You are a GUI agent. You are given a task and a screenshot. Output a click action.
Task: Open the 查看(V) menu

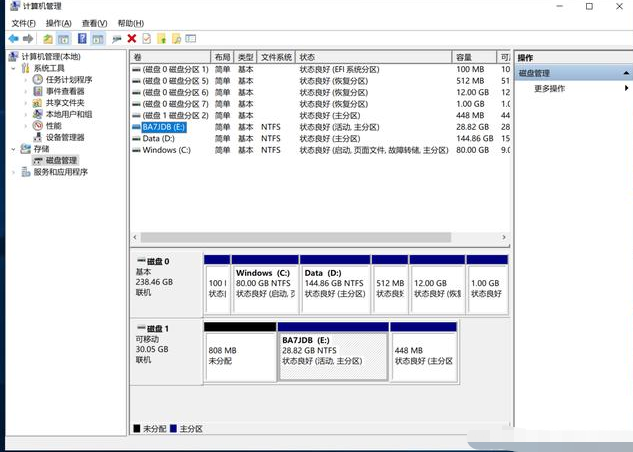coord(95,23)
